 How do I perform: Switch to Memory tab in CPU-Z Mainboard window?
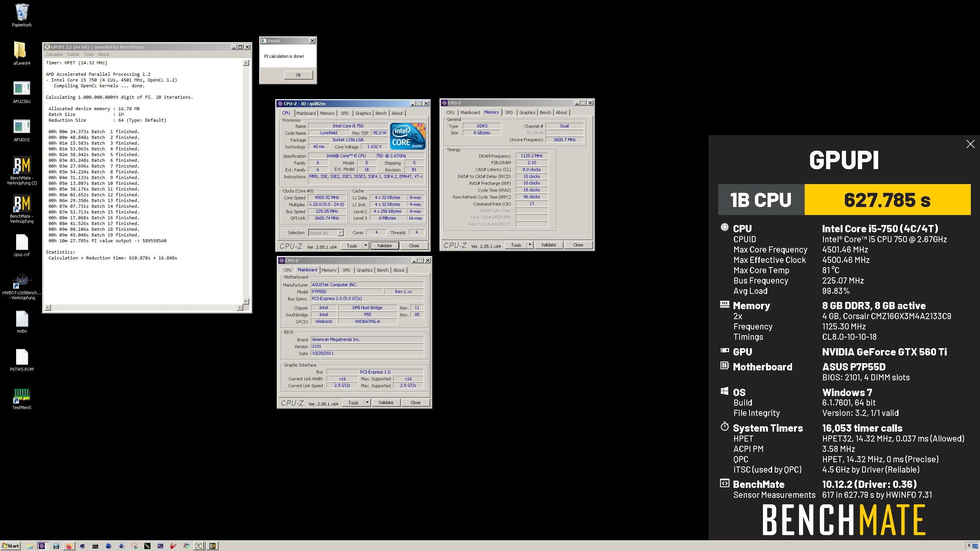click(x=329, y=270)
